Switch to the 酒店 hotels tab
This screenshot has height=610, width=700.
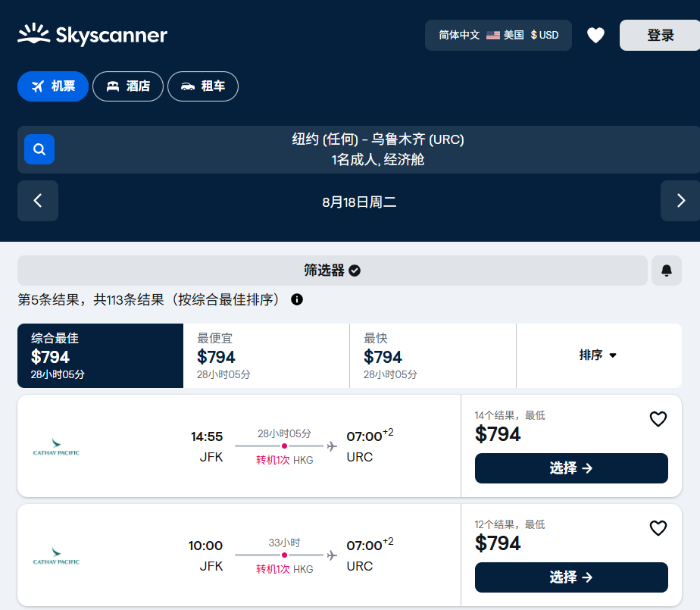point(128,86)
